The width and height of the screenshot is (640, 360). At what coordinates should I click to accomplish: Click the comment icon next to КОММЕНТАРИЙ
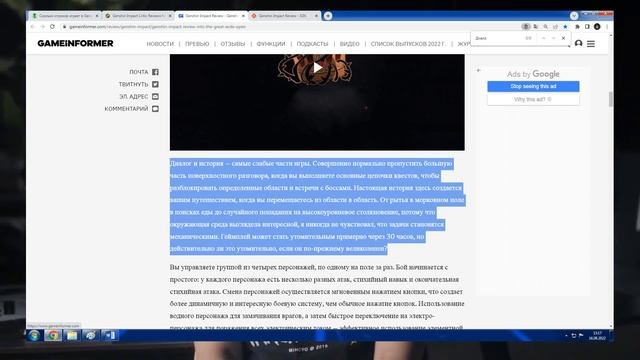pos(155,109)
